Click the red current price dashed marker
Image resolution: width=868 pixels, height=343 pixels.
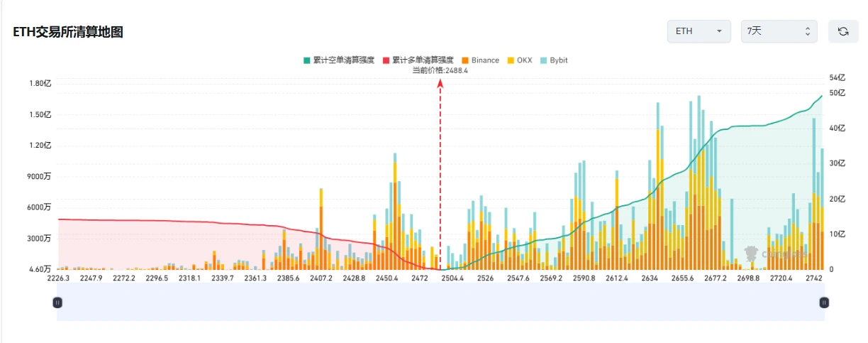pyautogui.click(x=440, y=174)
